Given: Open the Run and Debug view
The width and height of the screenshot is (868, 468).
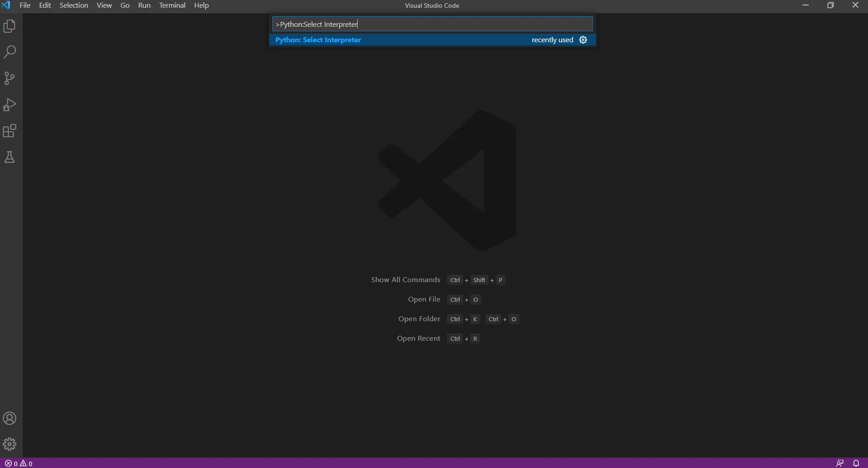Looking at the screenshot, I should tap(10, 105).
